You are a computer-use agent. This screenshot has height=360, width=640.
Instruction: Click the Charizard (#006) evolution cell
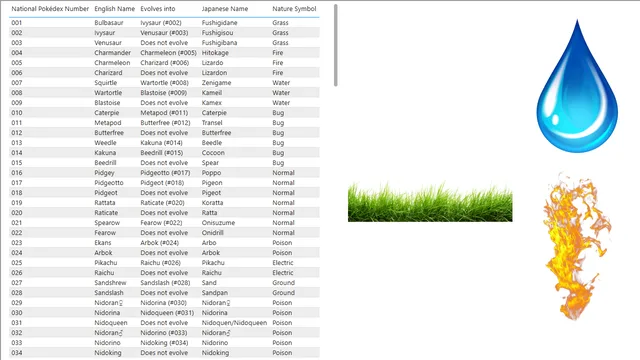[x=165, y=63]
